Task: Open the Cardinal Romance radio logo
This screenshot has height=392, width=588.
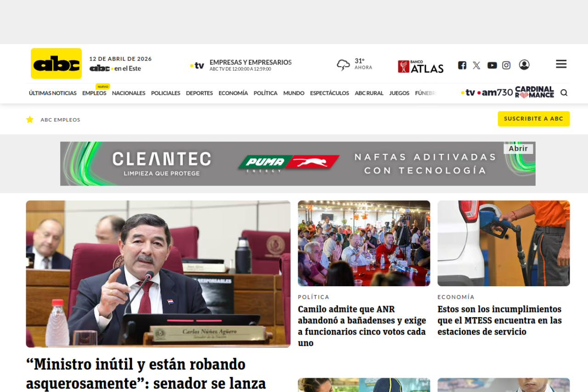Action: tap(534, 92)
